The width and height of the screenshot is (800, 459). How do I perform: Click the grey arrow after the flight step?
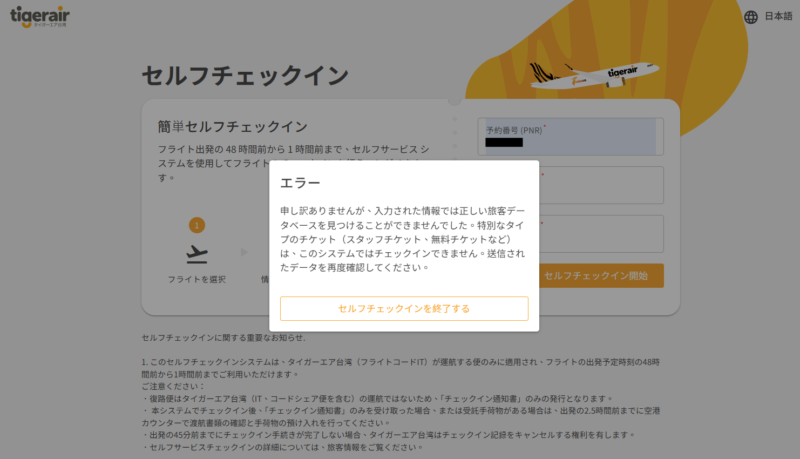tap(242, 253)
